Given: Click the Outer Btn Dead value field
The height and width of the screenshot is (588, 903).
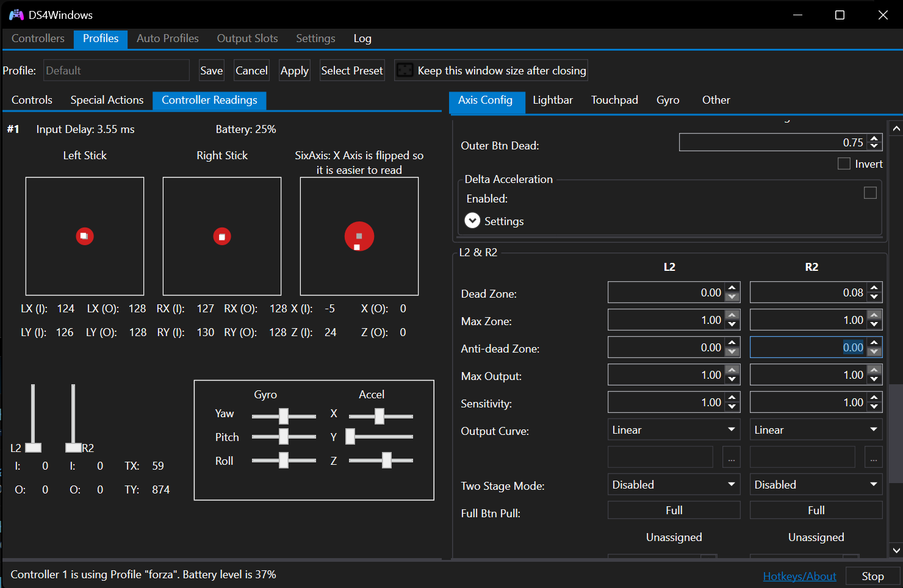Looking at the screenshot, I should 773,142.
